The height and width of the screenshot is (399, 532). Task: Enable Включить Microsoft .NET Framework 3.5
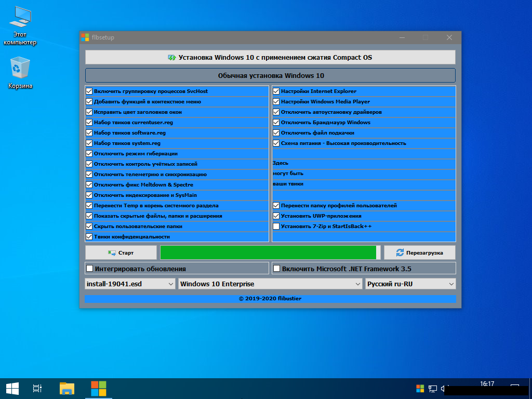(x=277, y=269)
